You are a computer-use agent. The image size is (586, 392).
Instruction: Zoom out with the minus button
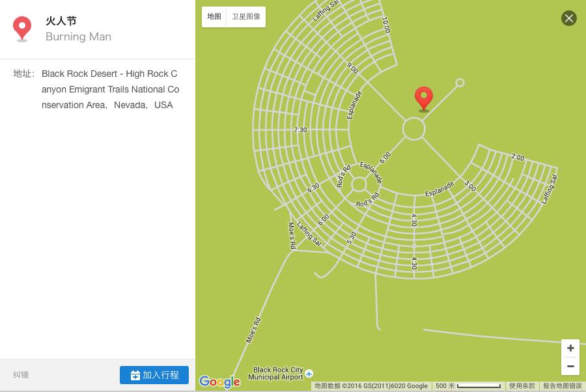[x=570, y=366]
